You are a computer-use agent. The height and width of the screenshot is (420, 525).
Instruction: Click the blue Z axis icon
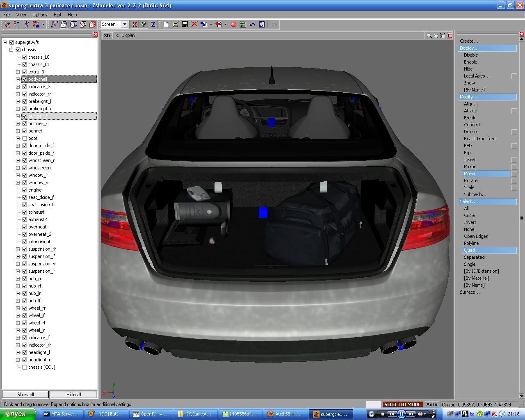pyautogui.click(x=153, y=25)
